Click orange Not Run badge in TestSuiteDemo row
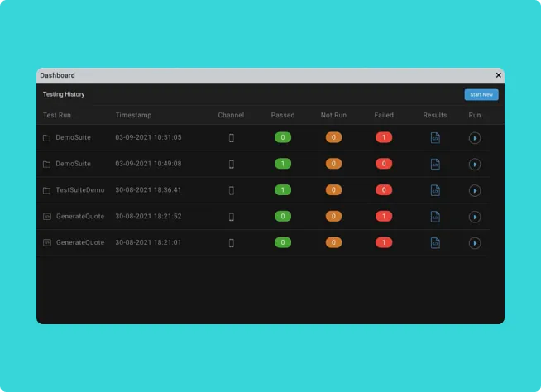Viewport: 541px width, 392px height. [333, 191]
